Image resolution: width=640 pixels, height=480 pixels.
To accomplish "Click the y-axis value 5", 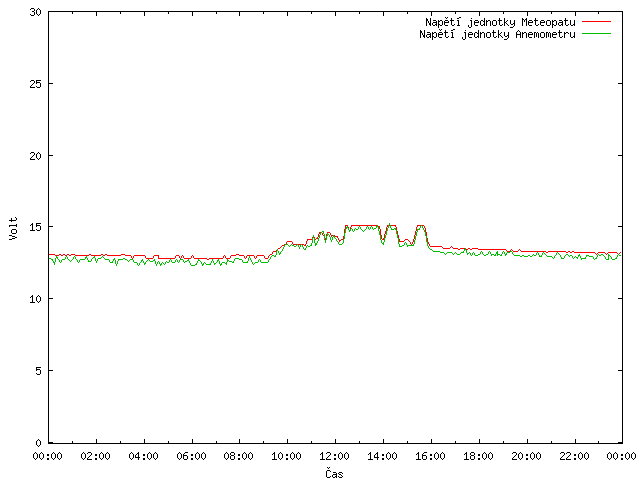I will (x=38, y=371).
